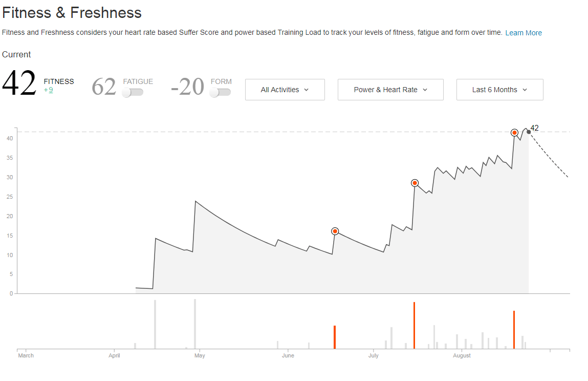
Task: Select the small gray activity bar before June
Action: click(x=277, y=345)
